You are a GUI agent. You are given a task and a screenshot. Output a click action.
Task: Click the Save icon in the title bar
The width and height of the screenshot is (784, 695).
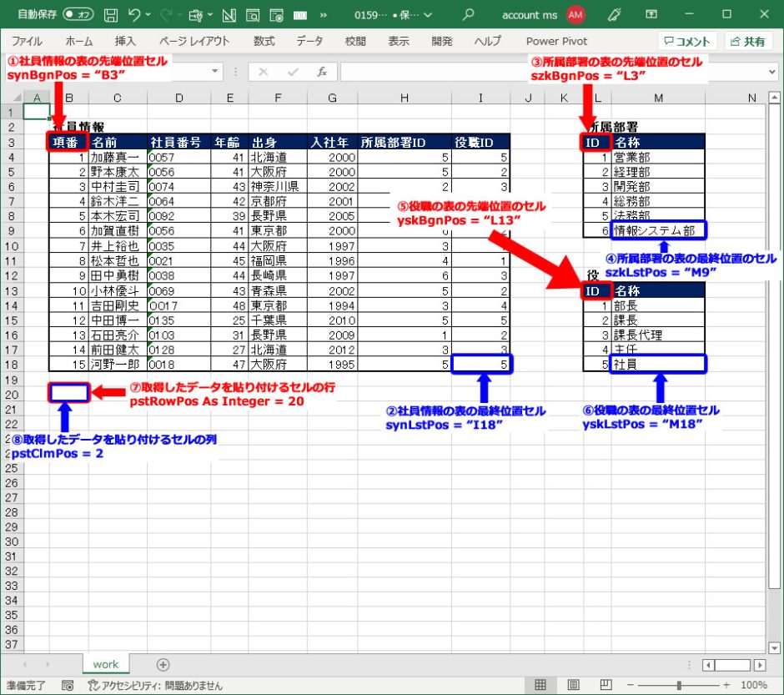[111, 15]
